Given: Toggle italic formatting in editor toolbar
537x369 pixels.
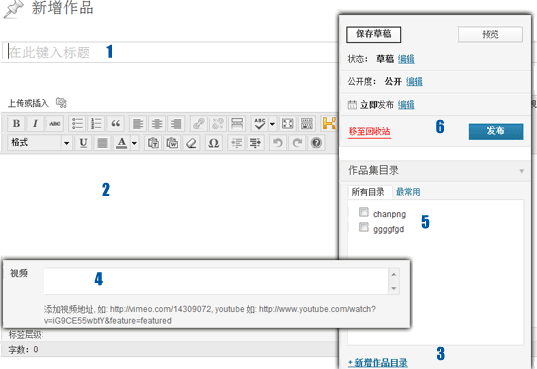Looking at the screenshot, I should click(x=35, y=123).
